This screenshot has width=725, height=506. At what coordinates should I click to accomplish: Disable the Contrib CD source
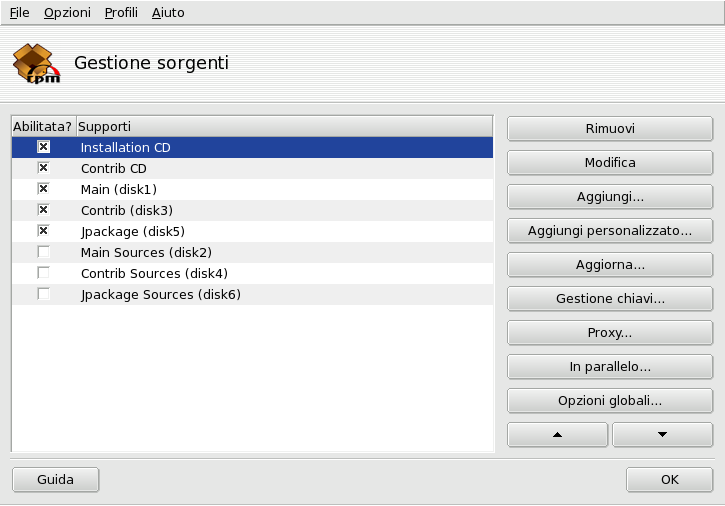coord(43,168)
